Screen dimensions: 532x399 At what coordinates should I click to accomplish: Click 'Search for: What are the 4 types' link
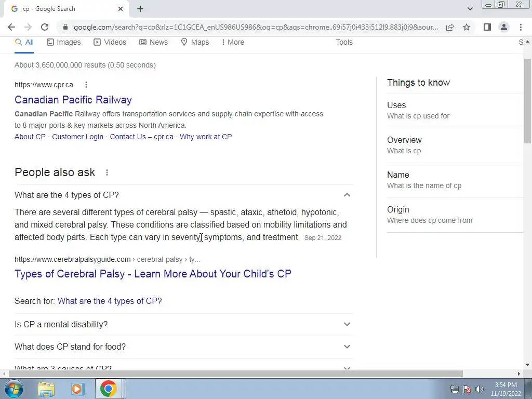click(110, 301)
